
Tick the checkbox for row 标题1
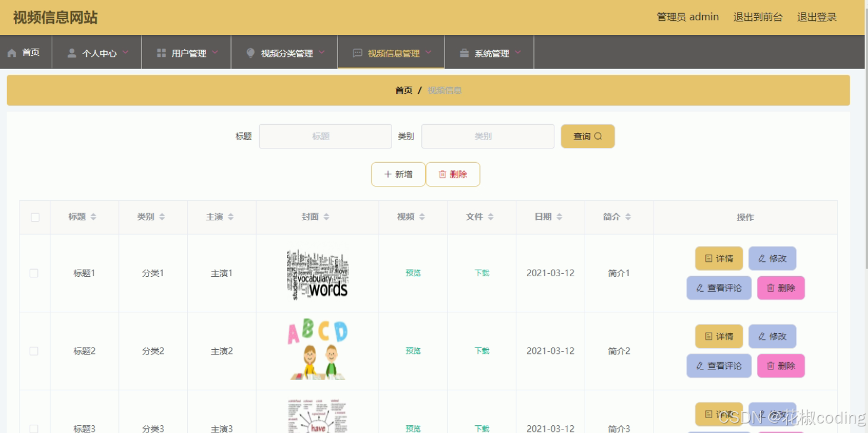(x=34, y=273)
